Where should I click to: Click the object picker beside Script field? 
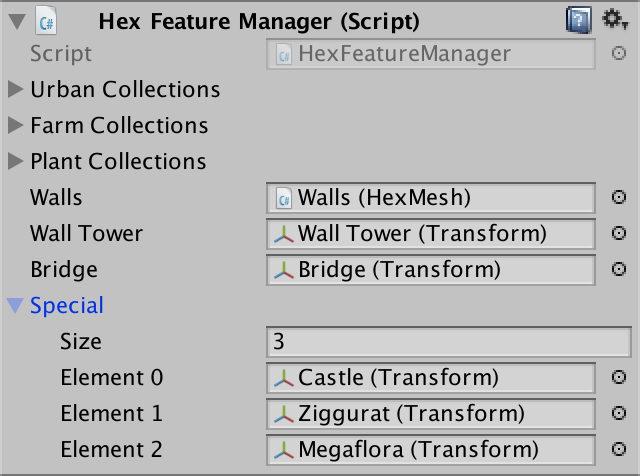click(x=619, y=53)
